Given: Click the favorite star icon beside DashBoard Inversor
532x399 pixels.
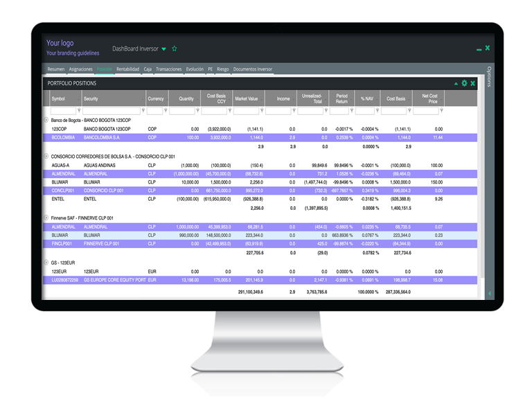Looking at the screenshot, I should pyautogui.click(x=175, y=48).
